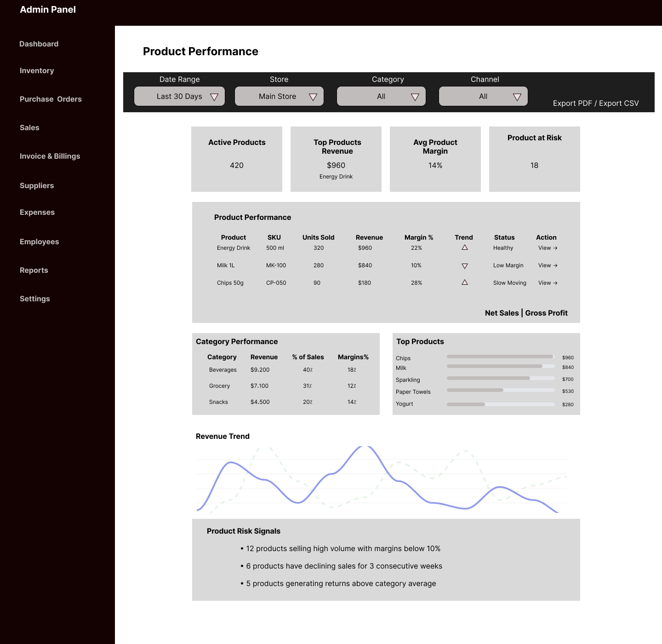Click the trend arrow for Chips 50g
The image size is (662, 644).
tap(464, 282)
